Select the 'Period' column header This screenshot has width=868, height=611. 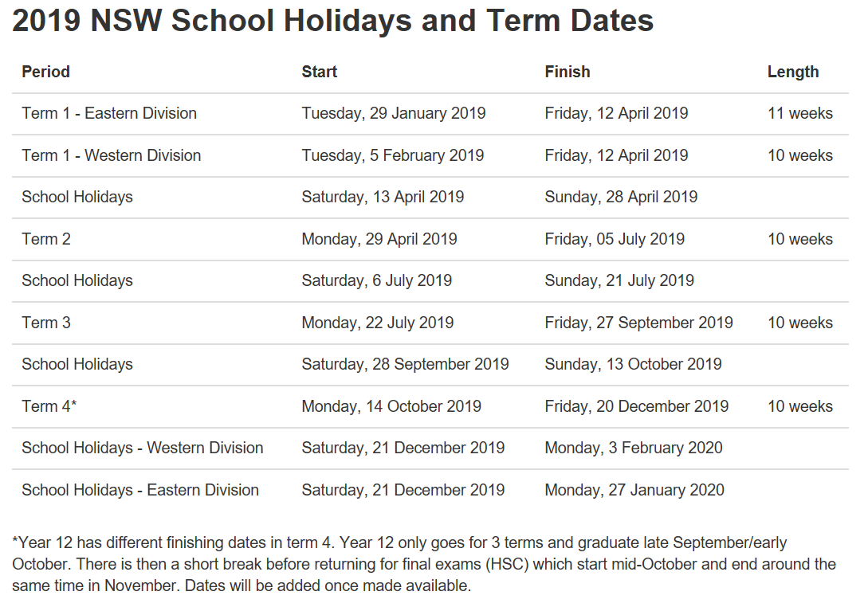[46, 72]
